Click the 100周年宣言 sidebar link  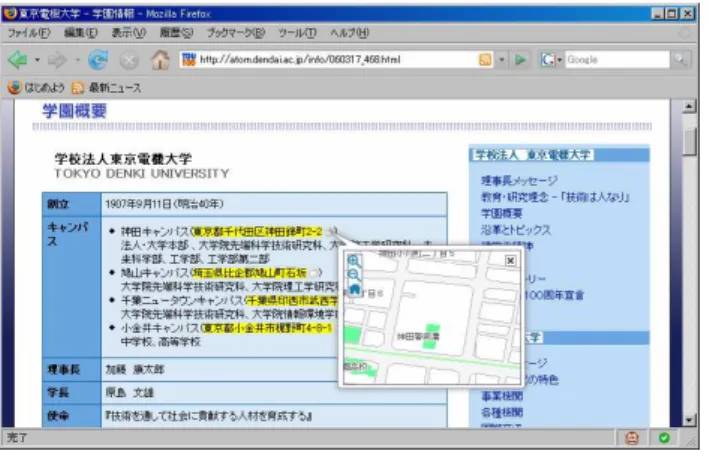[554, 295]
